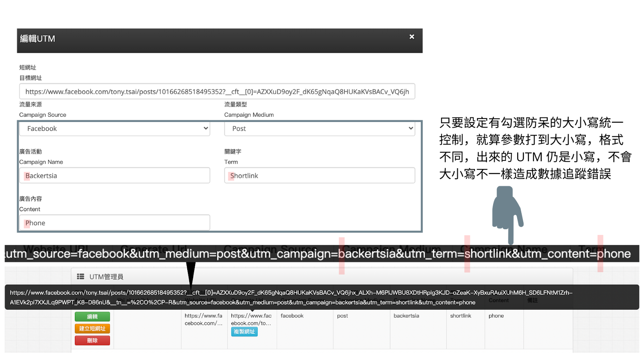Image resolution: width=644 pixels, height=362 pixels.
Task: Click the 目標網址 URL input field
Action: (217, 91)
